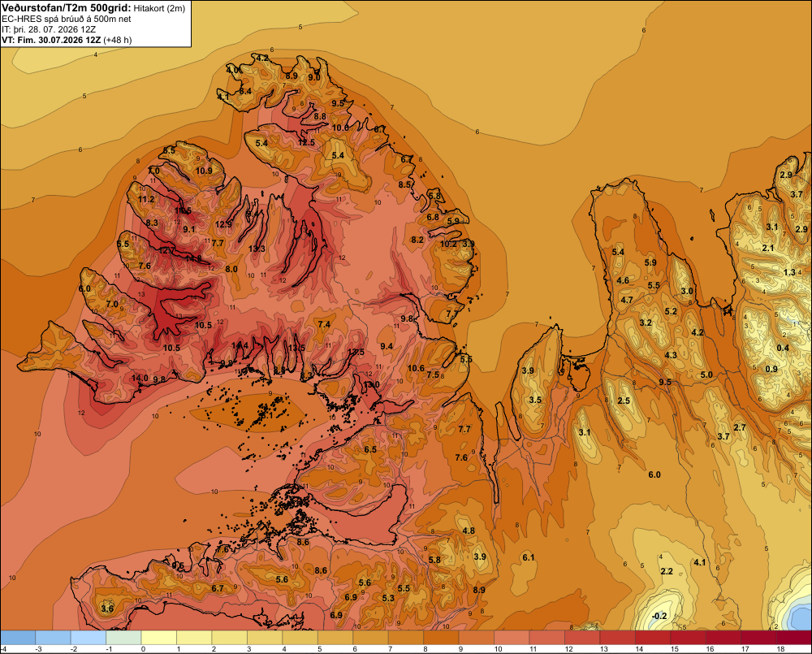Viewport: 812px width, 654px height.
Task: Select the legend swatch between 8 and 9
Action: point(441,638)
